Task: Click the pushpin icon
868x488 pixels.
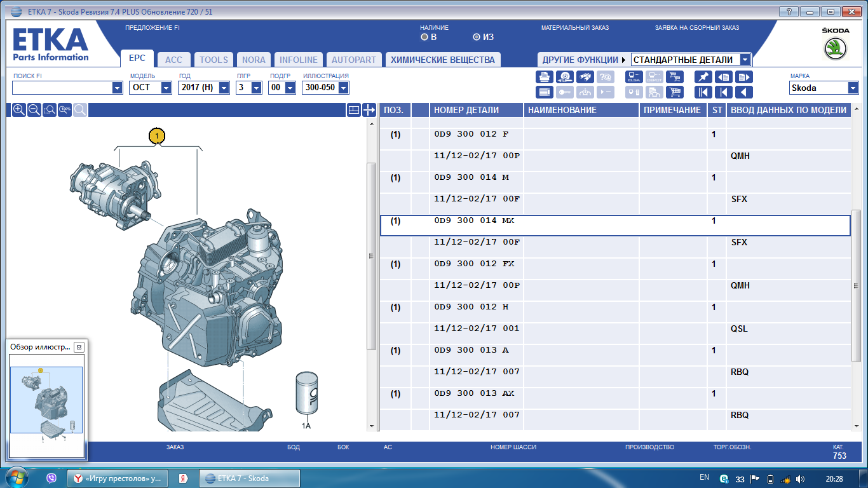Action: pos(703,77)
